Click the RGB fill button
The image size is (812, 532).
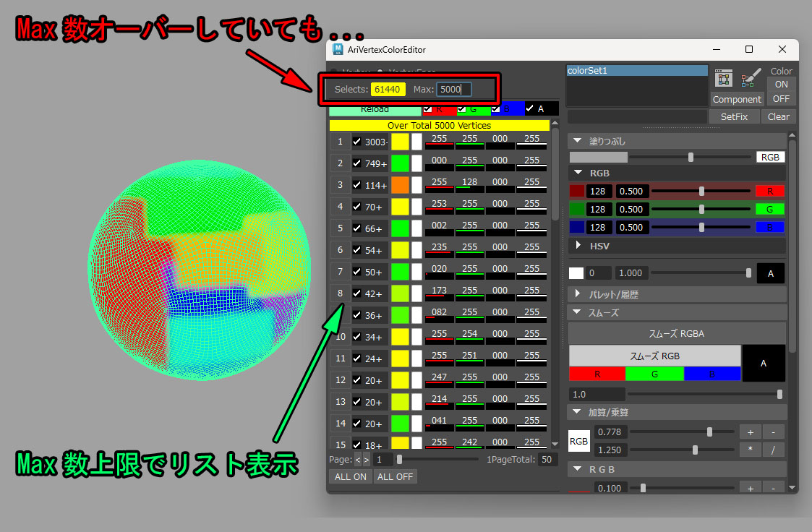tap(770, 157)
